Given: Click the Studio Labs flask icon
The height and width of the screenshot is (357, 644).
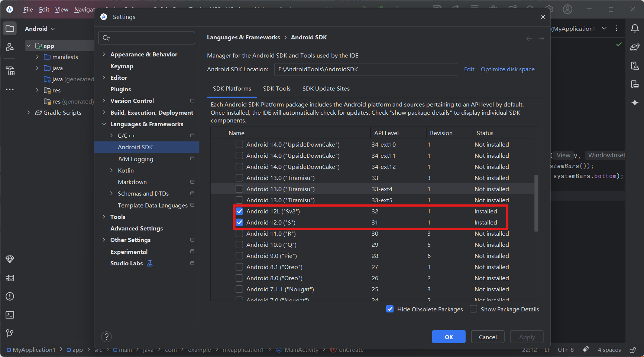Looking at the screenshot, I should 150,263.
